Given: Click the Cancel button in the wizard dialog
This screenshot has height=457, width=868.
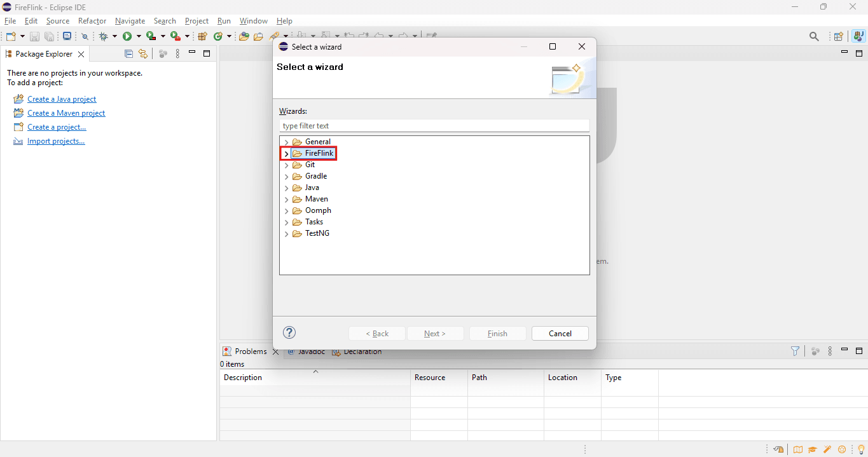Looking at the screenshot, I should tap(560, 334).
